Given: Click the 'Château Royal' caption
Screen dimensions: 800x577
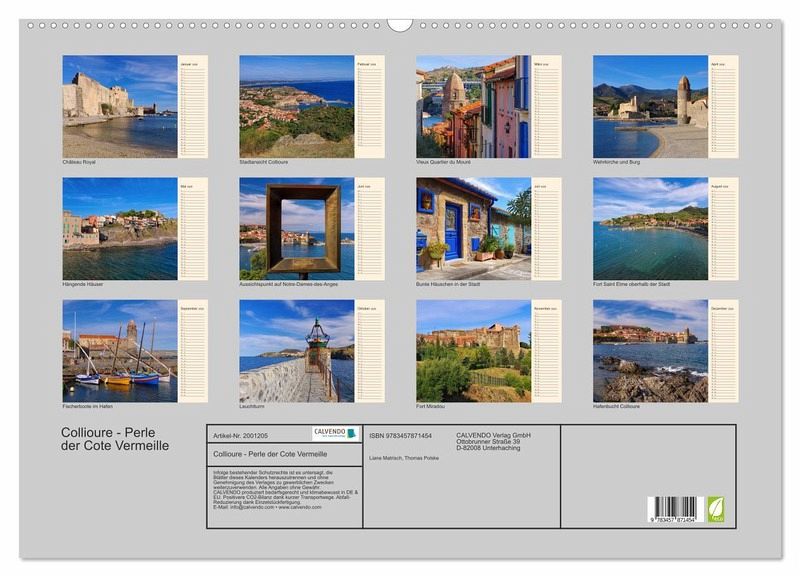Looking at the screenshot, I should (79, 162).
